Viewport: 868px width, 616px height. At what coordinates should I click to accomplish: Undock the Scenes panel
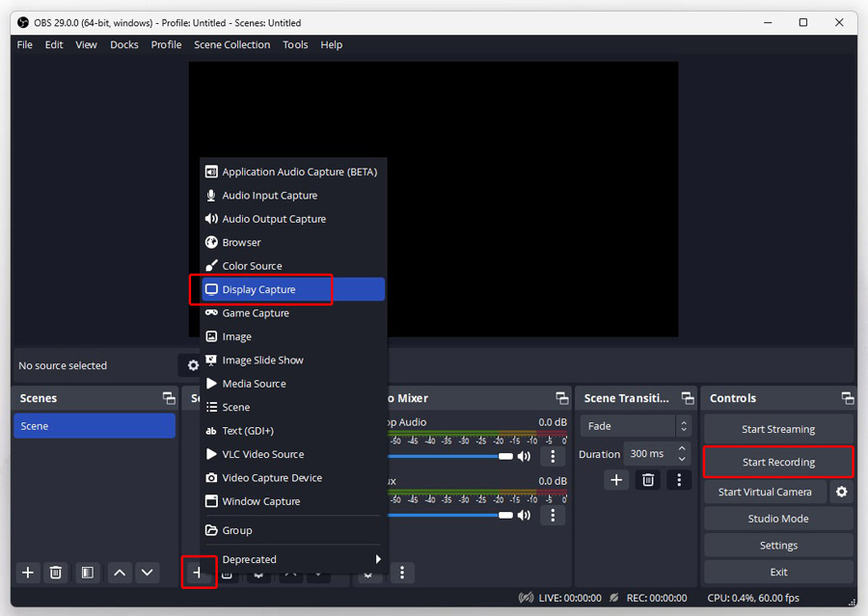168,398
